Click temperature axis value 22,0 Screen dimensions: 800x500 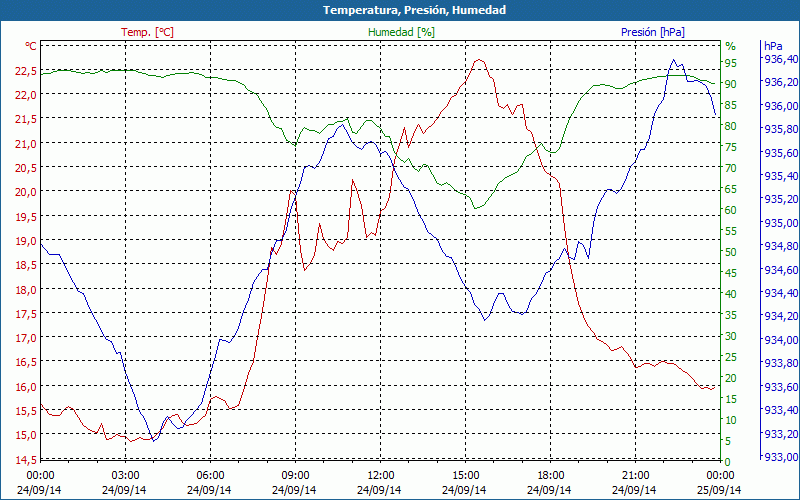[x=26, y=95]
